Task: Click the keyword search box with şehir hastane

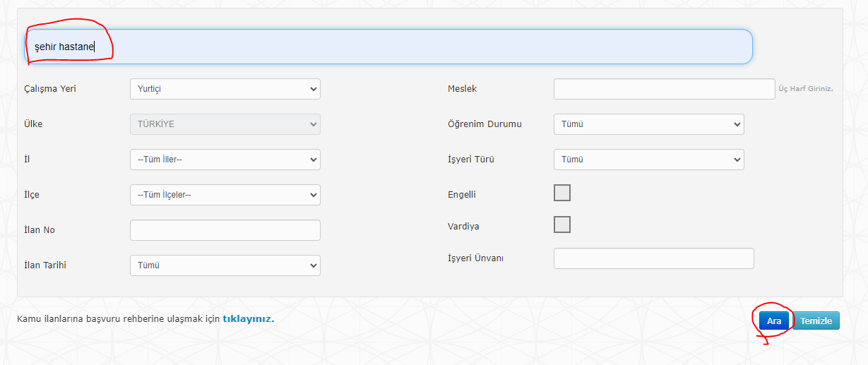Action: 389,47
